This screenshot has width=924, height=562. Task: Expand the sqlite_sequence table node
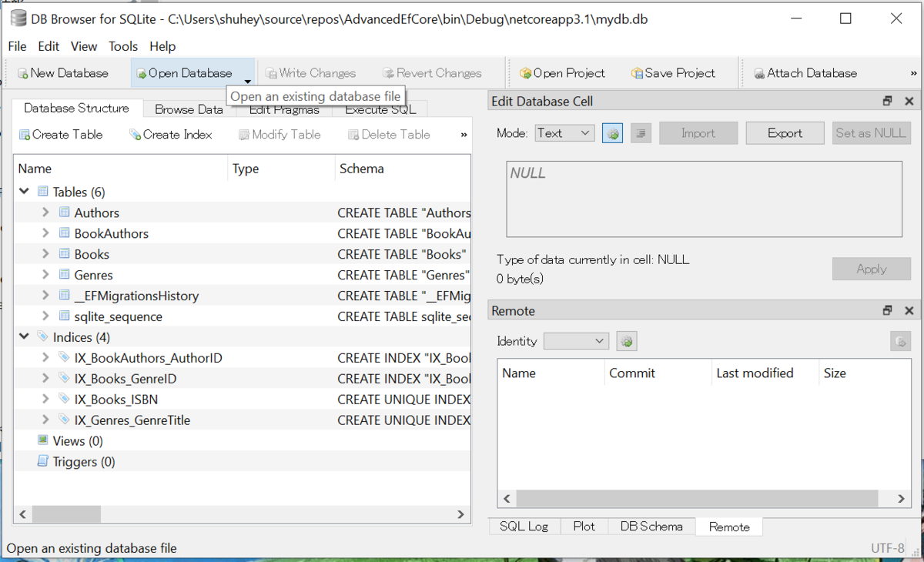(45, 316)
